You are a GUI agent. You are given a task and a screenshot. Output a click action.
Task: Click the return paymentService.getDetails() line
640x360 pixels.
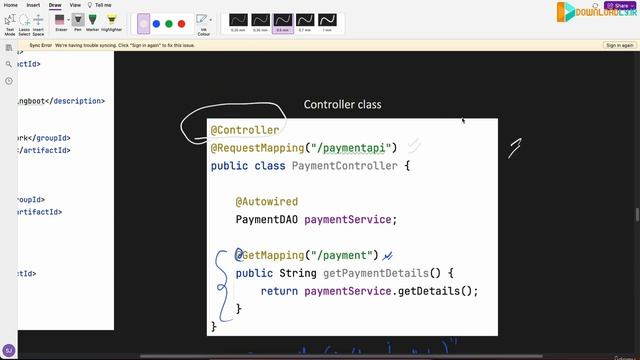tap(369, 291)
